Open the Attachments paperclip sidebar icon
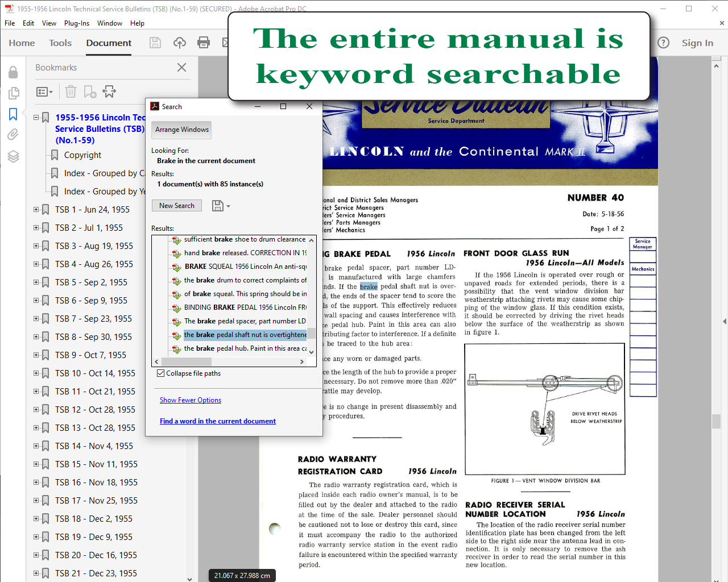 click(x=13, y=135)
